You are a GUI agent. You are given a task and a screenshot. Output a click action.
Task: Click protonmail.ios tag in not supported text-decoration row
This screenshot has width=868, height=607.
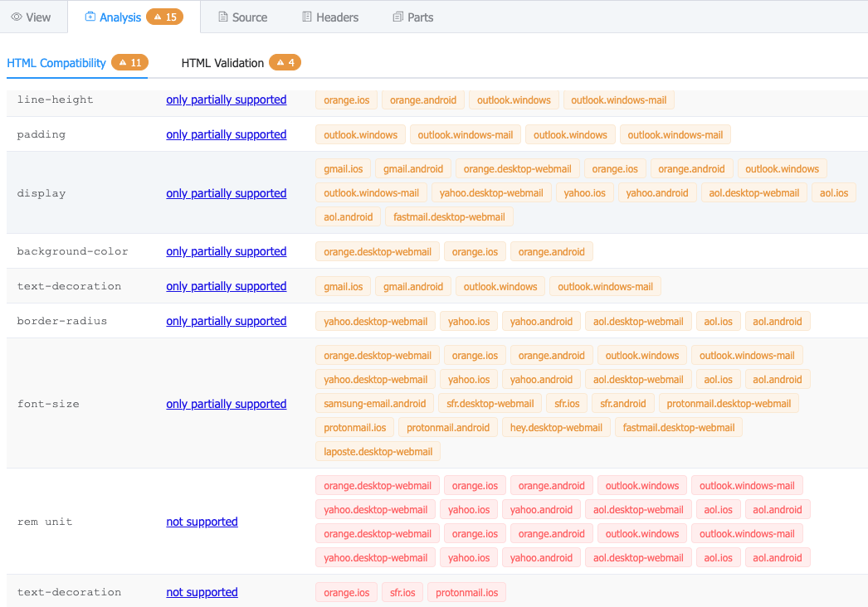click(x=466, y=593)
